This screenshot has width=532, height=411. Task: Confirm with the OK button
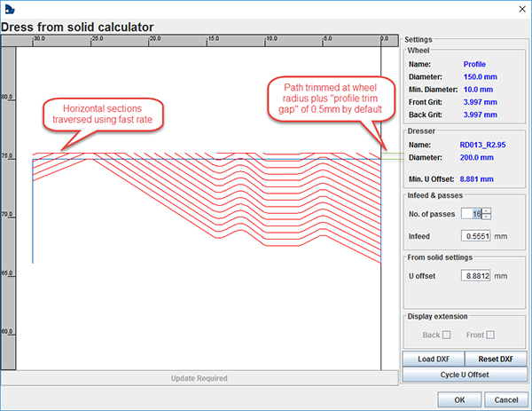pyautogui.click(x=460, y=399)
